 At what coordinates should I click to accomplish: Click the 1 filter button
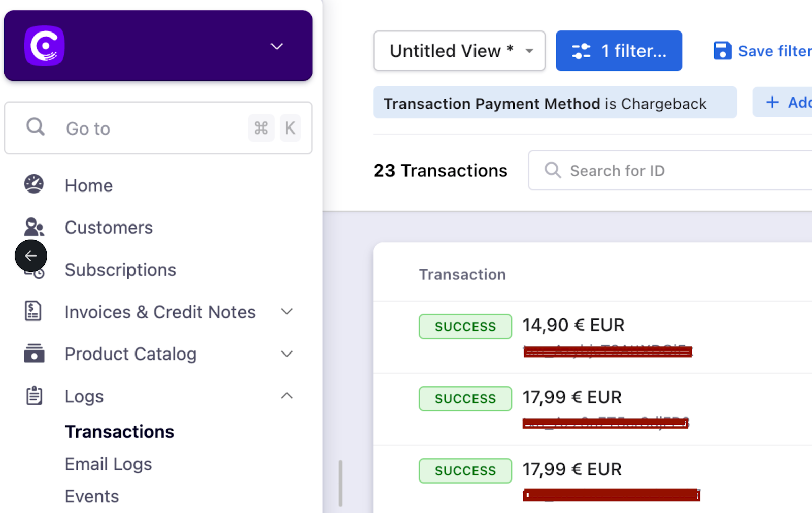pos(619,51)
